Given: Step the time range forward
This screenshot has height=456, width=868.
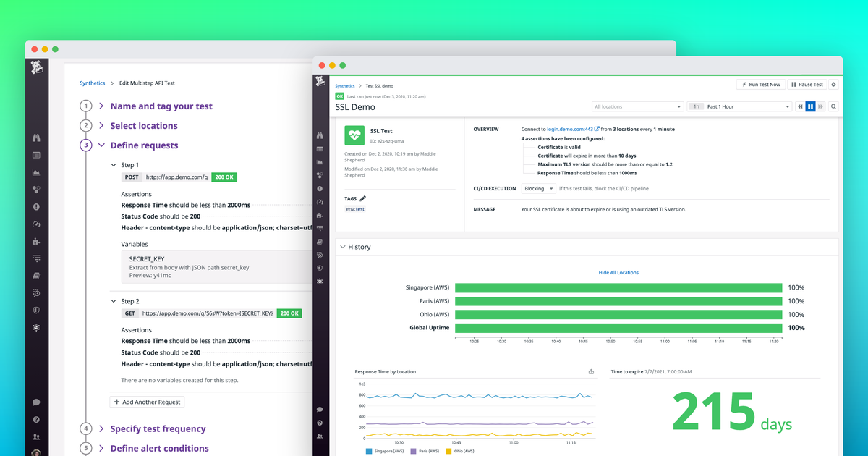Looking at the screenshot, I should [821, 106].
